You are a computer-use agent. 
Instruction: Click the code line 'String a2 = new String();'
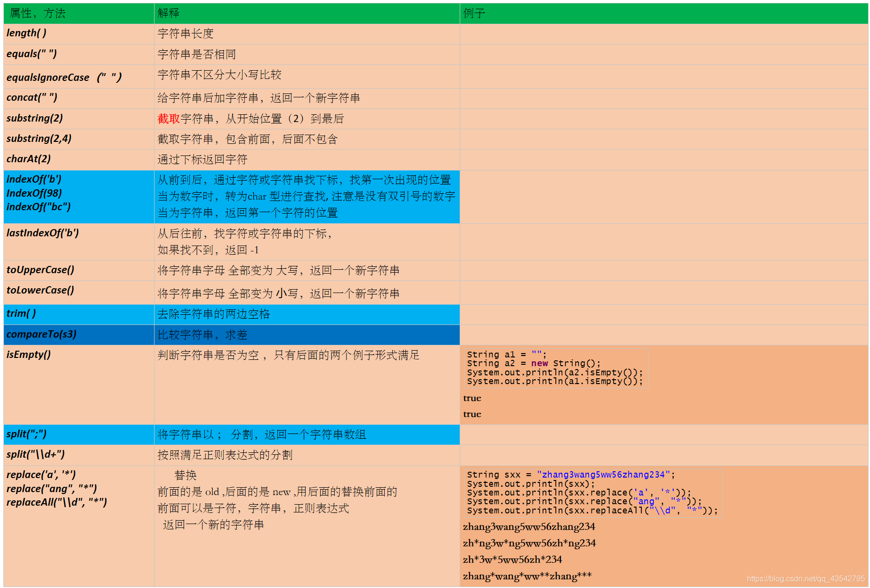tap(534, 363)
